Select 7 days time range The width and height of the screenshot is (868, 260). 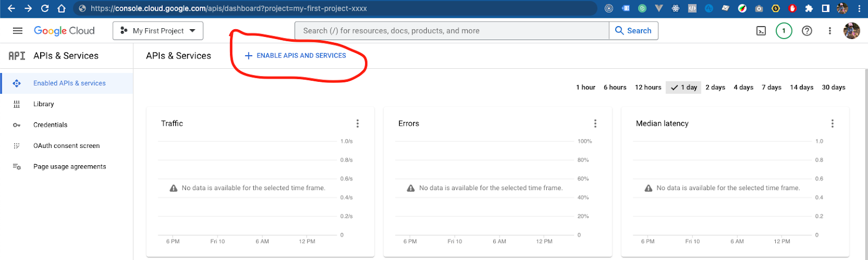pyautogui.click(x=771, y=87)
